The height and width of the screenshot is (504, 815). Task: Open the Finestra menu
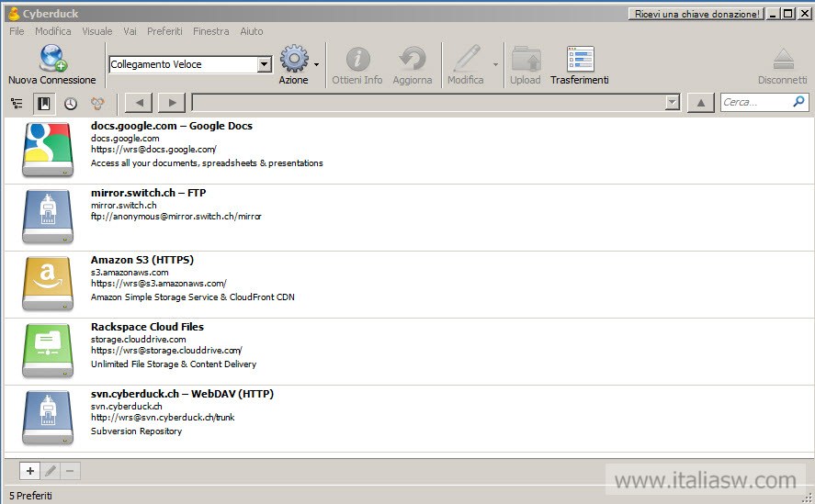[211, 31]
